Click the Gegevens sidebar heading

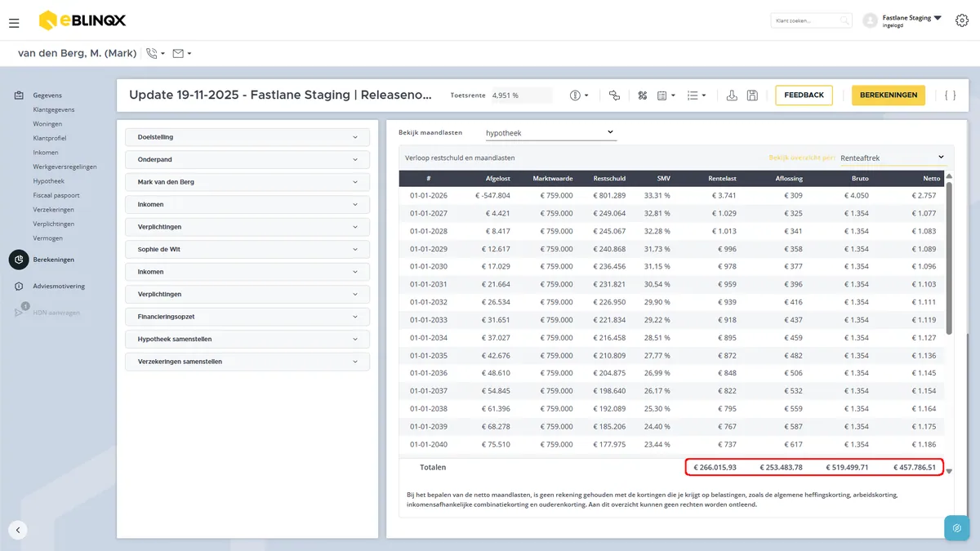[47, 96]
